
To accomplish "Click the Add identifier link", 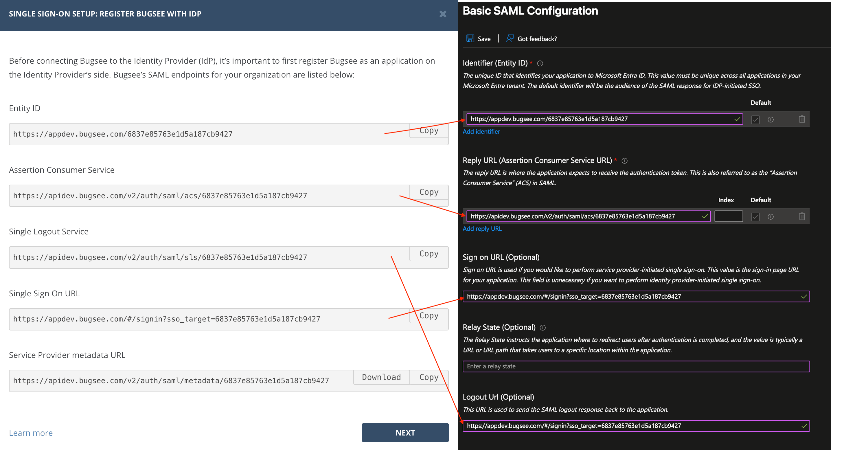I will click(481, 131).
